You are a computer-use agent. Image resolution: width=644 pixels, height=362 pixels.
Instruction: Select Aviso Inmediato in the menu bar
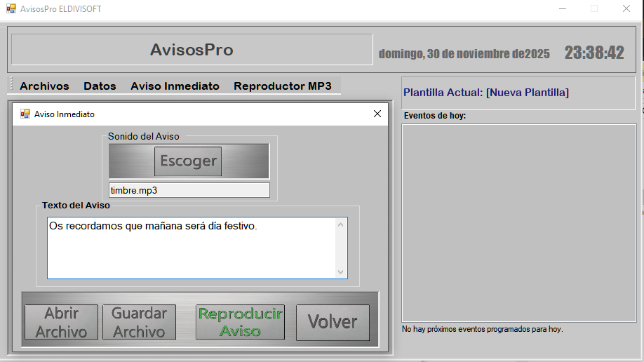click(175, 86)
